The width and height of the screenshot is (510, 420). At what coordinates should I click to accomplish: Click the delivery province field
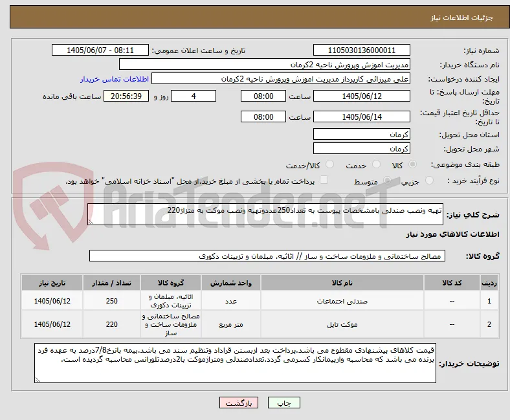tap(362, 134)
